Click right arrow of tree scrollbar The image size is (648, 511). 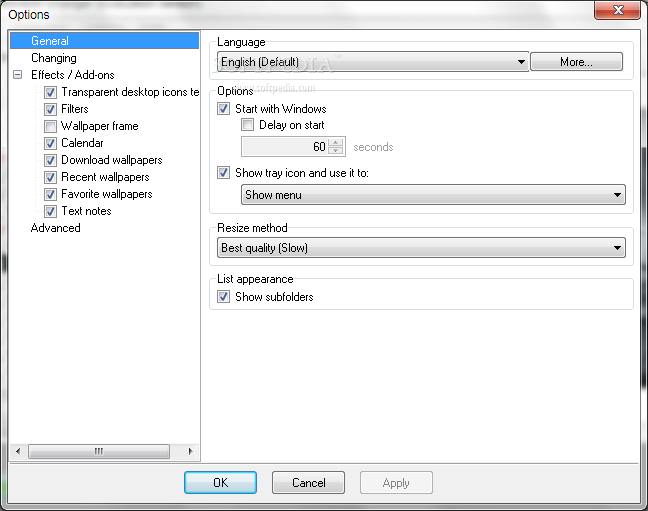click(x=190, y=451)
